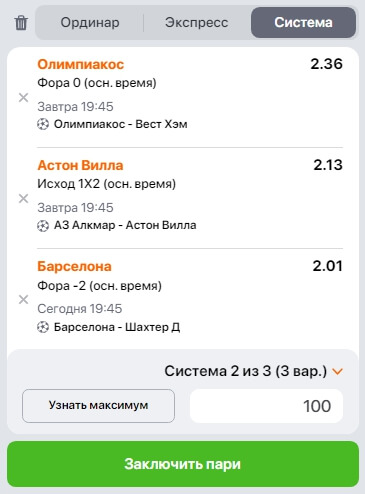
Task: Select the Система tab
Action: (x=303, y=23)
